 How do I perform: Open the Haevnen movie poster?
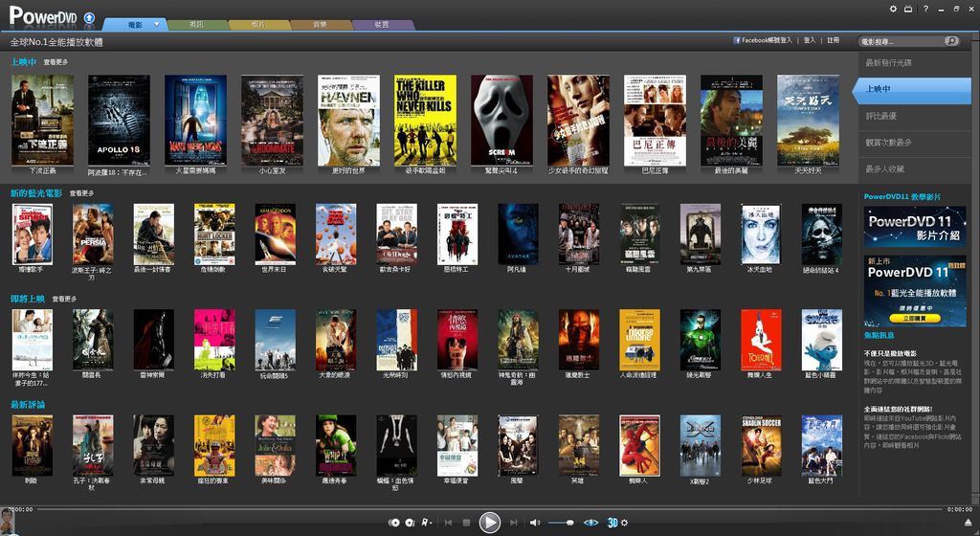348,121
